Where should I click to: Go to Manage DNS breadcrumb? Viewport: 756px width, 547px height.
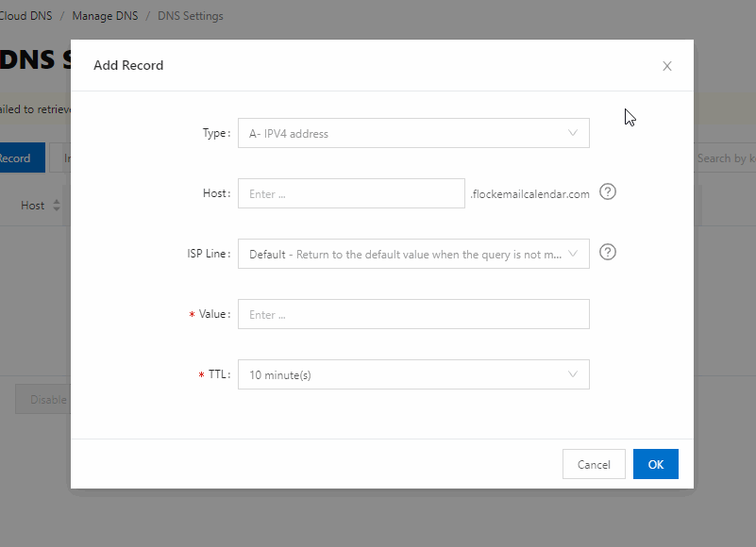pos(105,16)
